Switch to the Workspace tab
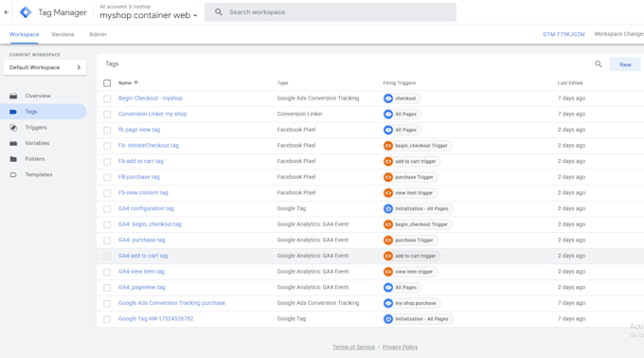644x358 pixels. click(25, 34)
